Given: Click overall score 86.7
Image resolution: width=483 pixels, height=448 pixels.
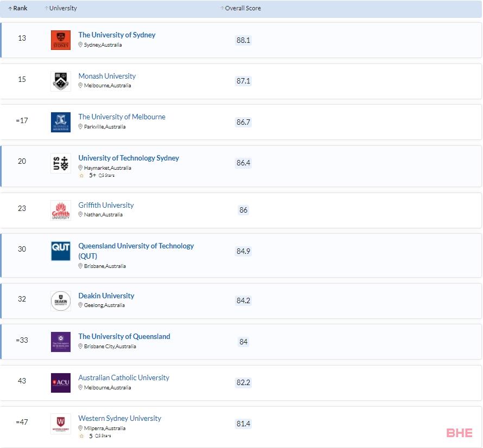Looking at the screenshot, I should tap(243, 122).
